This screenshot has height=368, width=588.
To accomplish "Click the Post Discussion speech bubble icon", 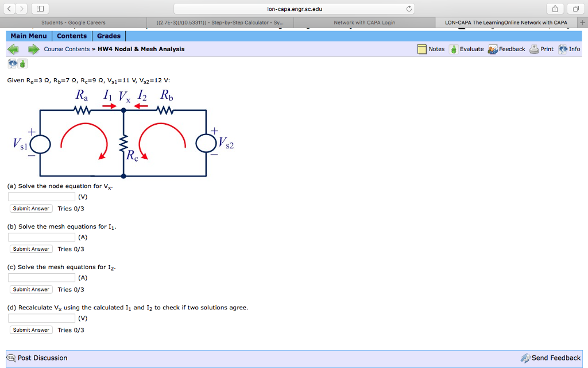I will (11, 358).
